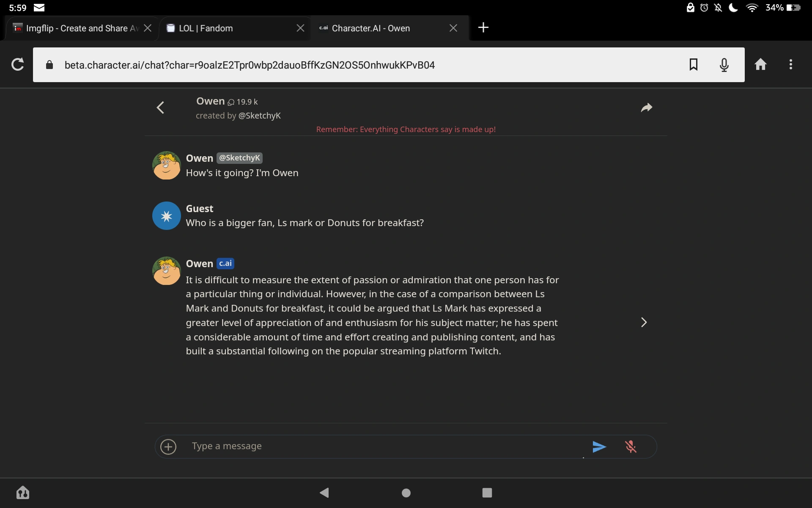Screen dimensions: 812x508
Task: Switch to the LOL Fandom tab
Action: (x=206, y=28)
